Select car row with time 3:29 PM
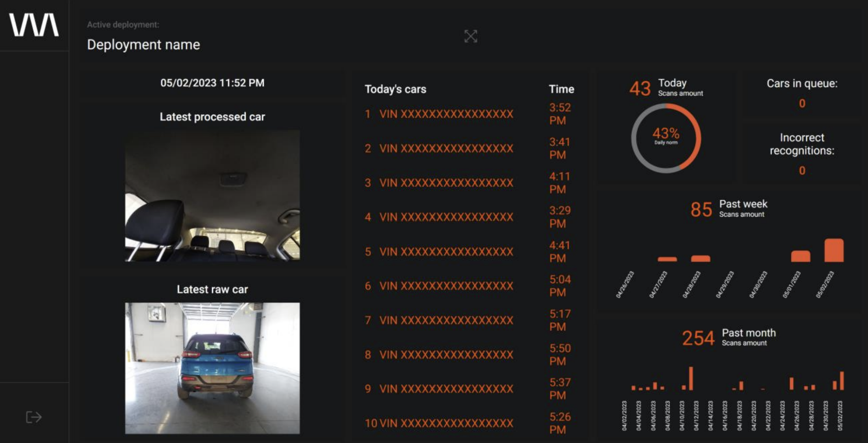The image size is (868, 443). tap(446, 217)
